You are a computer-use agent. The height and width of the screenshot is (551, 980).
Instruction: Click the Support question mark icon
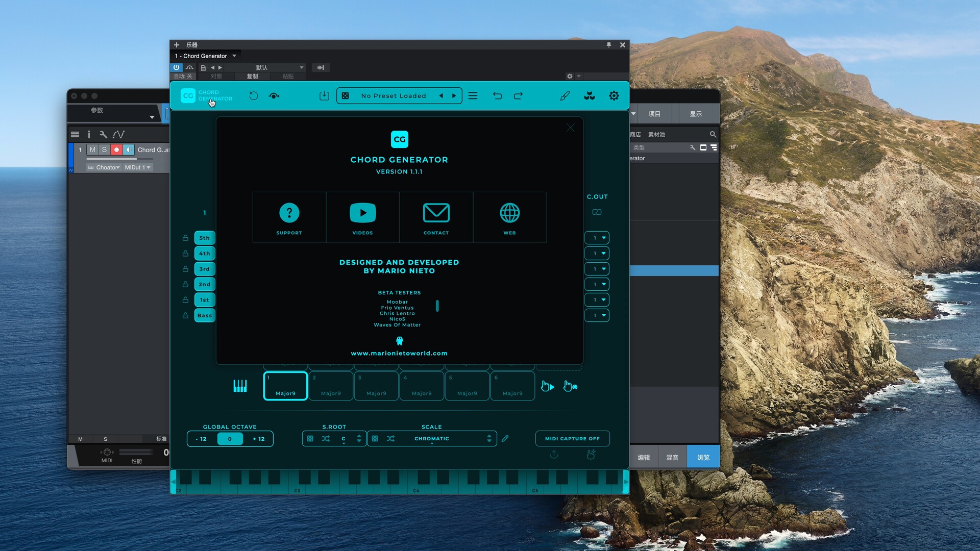pyautogui.click(x=289, y=213)
